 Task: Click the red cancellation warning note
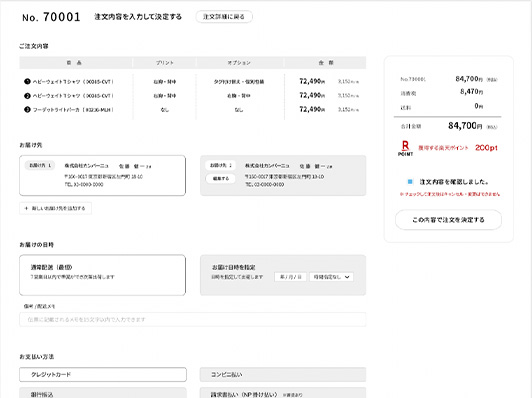pos(450,194)
